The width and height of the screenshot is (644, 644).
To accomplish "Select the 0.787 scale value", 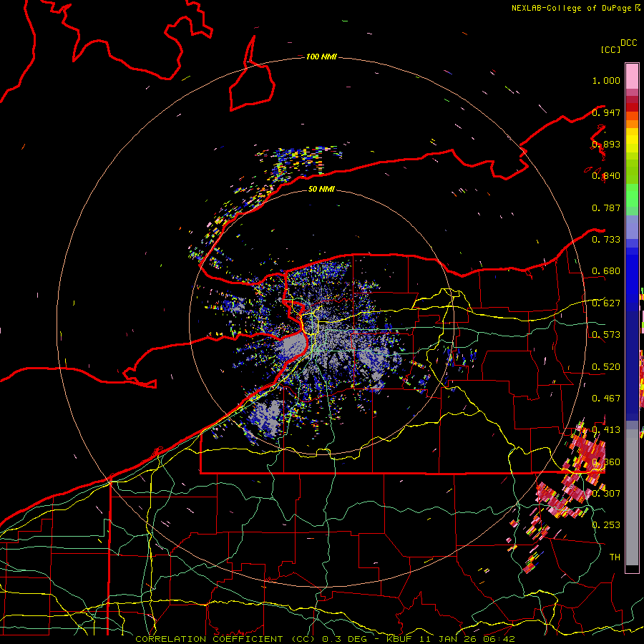I will (606, 208).
